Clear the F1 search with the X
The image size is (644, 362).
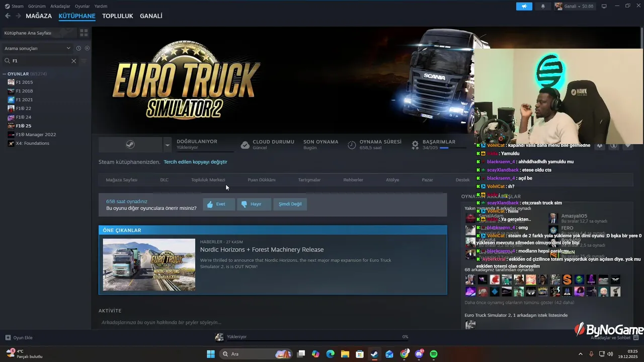tap(73, 61)
